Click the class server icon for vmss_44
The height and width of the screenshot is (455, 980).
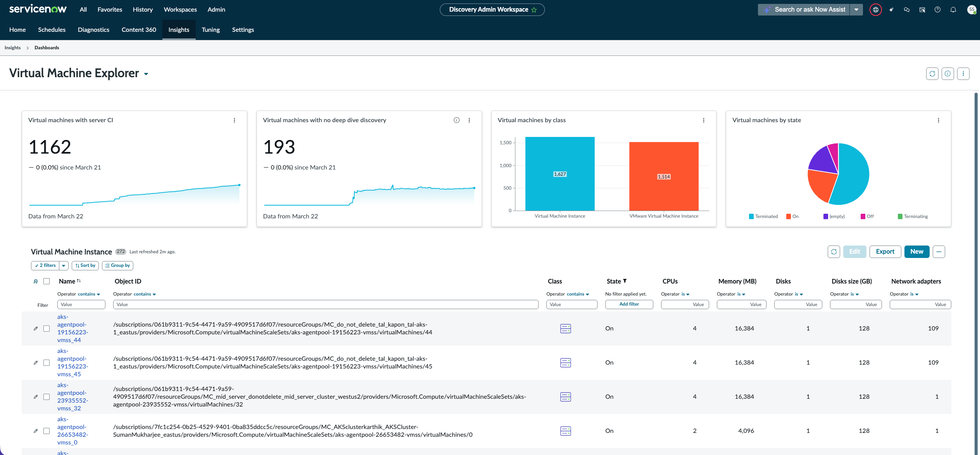point(566,329)
